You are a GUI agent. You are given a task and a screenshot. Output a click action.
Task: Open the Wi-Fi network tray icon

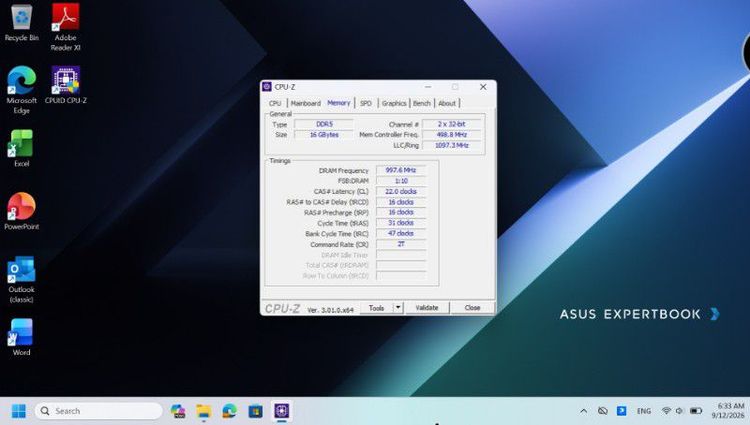(666, 411)
